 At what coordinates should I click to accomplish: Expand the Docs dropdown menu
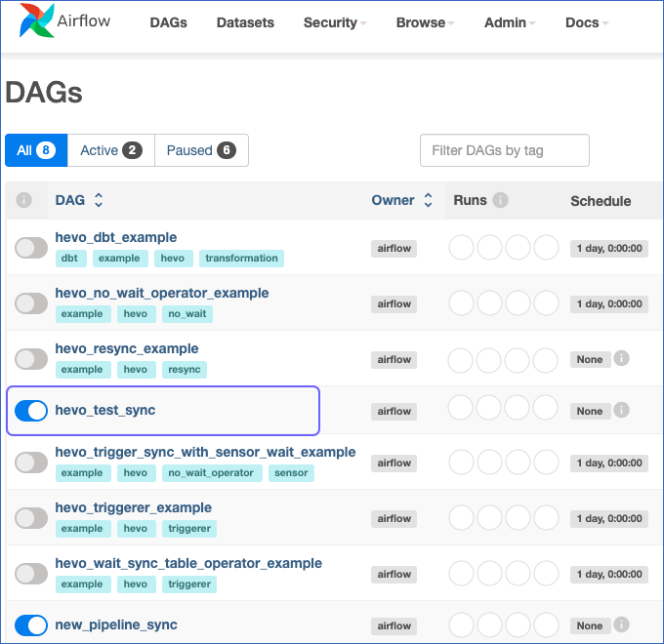[x=587, y=22]
